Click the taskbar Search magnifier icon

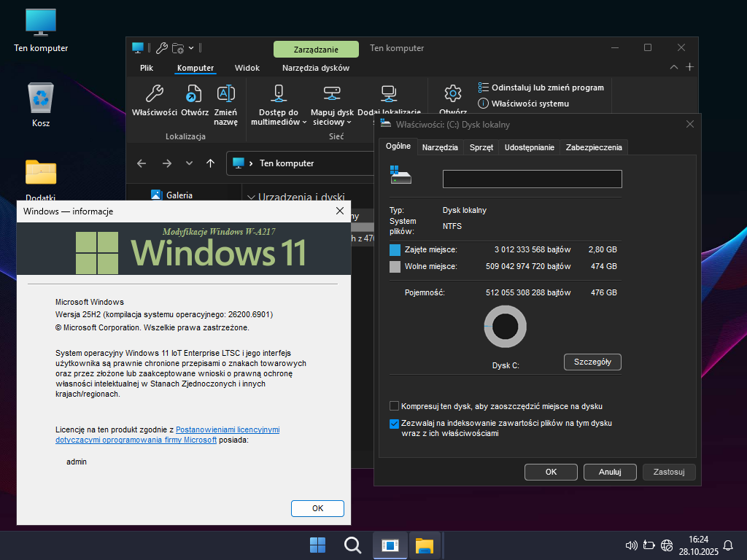(352, 545)
